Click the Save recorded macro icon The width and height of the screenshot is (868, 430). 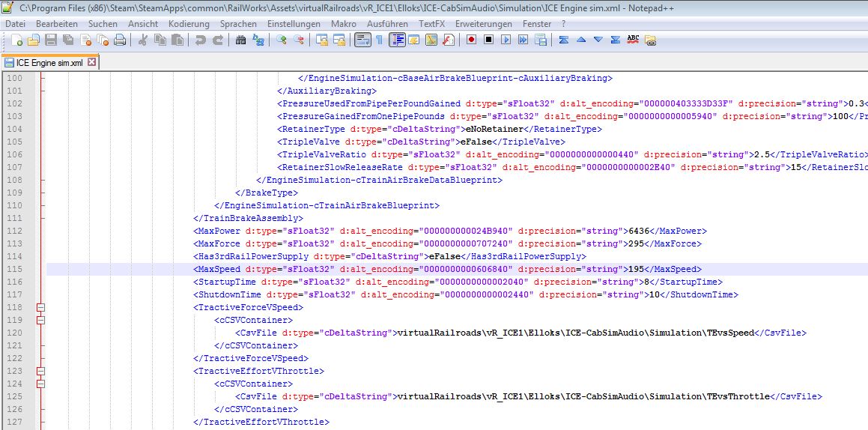tap(541, 40)
